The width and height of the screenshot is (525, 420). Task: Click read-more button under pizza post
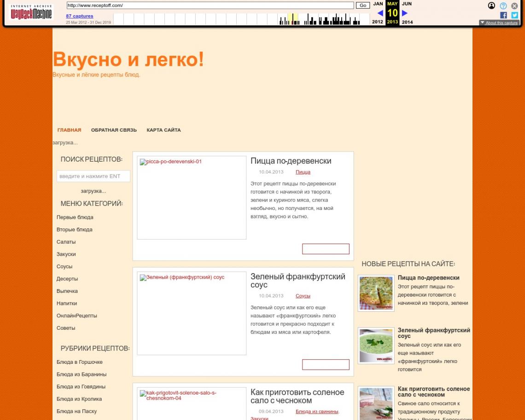(326, 249)
